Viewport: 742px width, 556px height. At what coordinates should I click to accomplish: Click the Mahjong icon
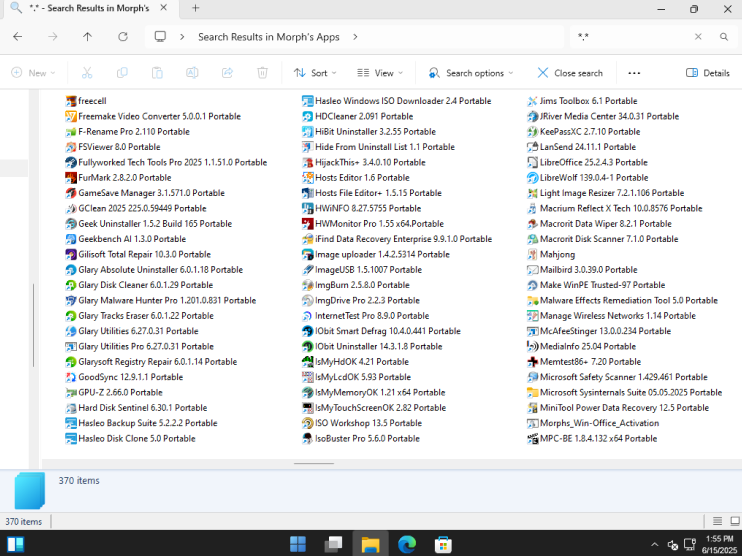pyautogui.click(x=532, y=255)
